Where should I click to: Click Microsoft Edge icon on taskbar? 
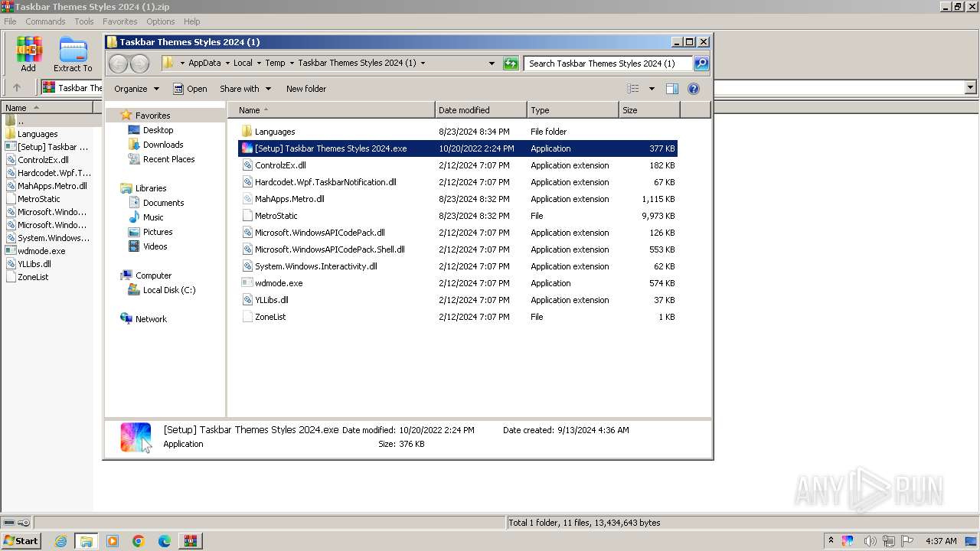tap(165, 541)
